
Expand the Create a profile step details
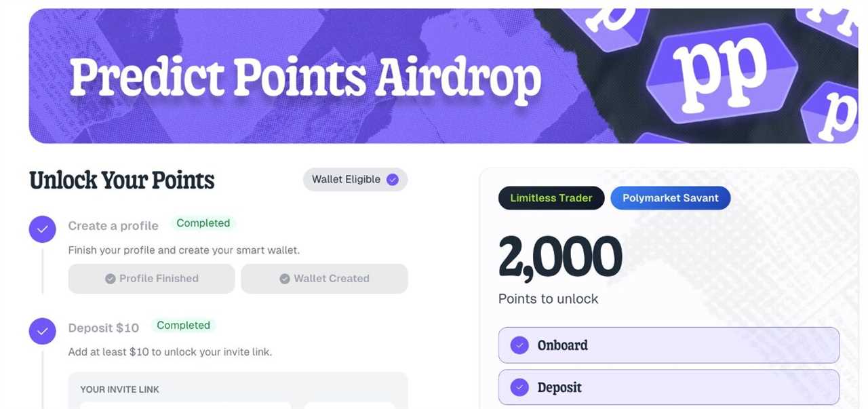coord(113,225)
